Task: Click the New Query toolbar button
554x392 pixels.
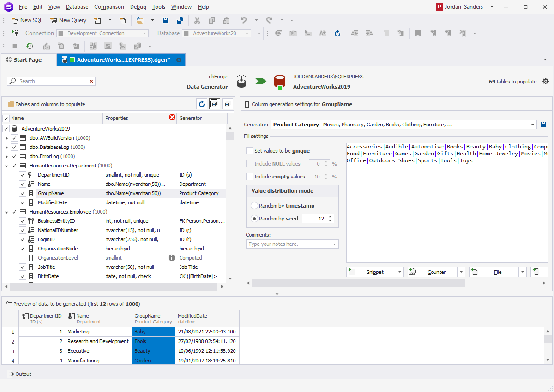Action: [x=68, y=20]
